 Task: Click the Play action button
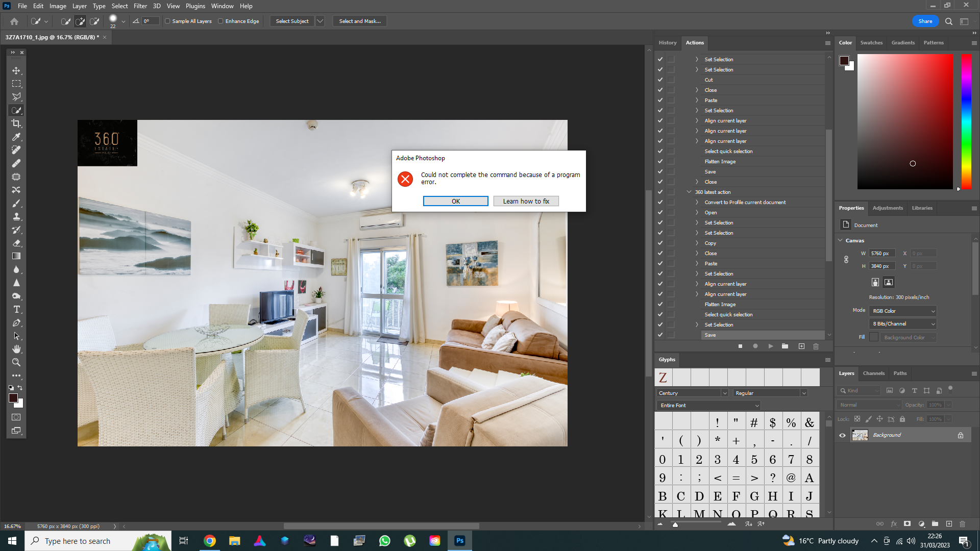coord(771,346)
